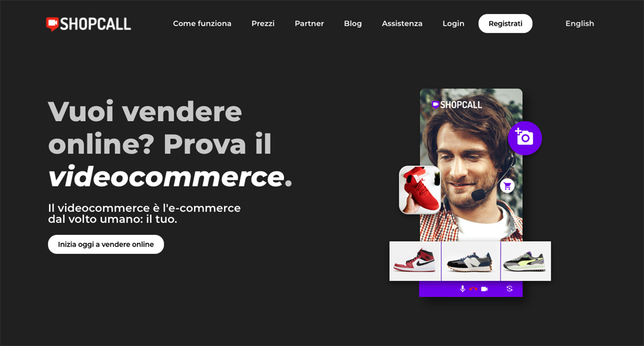Open the Blog link

(x=353, y=24)
